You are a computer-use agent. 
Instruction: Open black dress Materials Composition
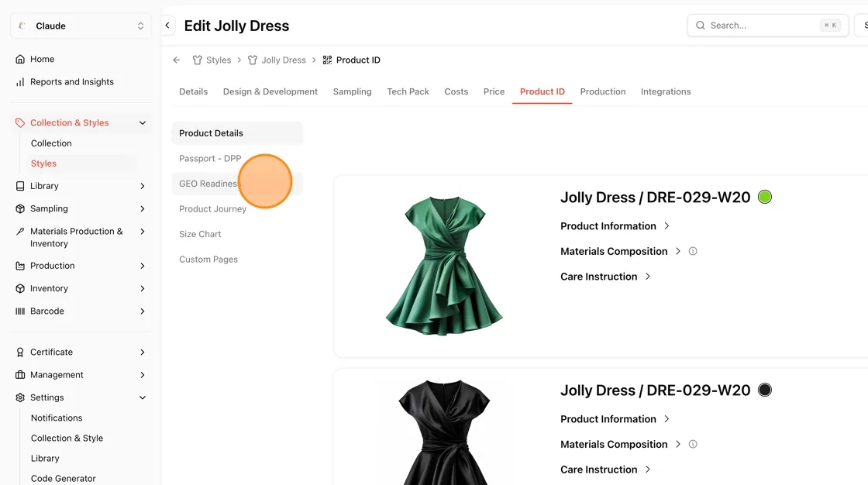click(x=620, y=444)
